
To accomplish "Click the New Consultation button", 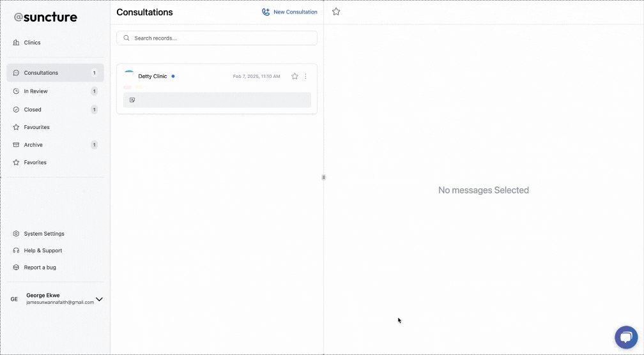I will click(289, 12).
